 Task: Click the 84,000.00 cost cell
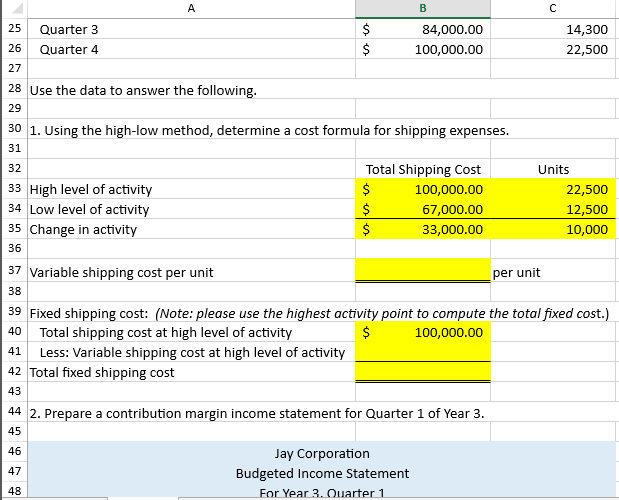pos(423,29)
